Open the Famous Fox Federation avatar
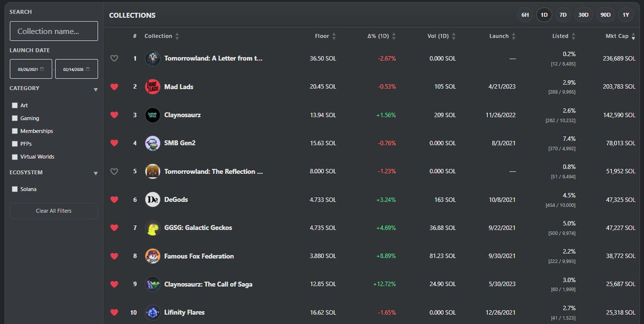The width and height of the screenshot is (644, 324). tap(152, 256)
